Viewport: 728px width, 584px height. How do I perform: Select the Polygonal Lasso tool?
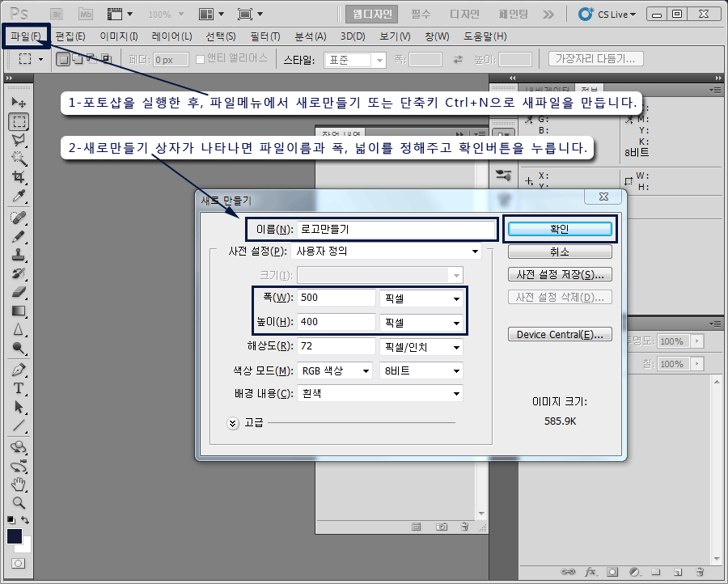click(19, 140)
